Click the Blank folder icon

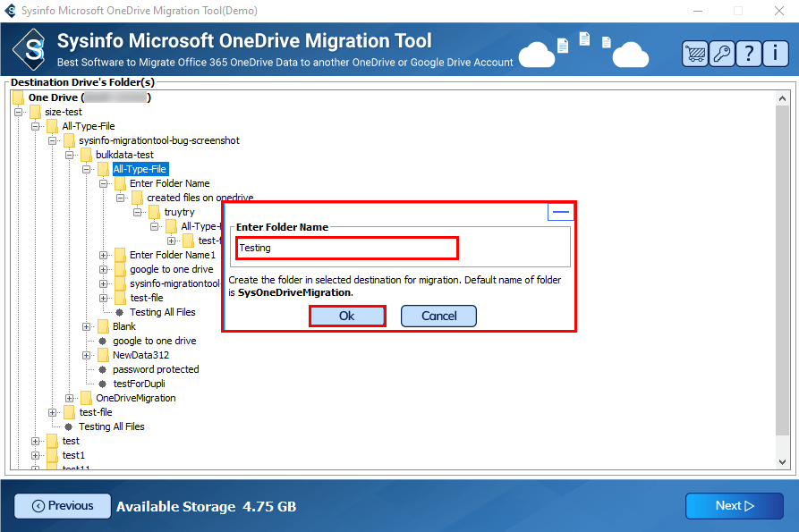104,326
